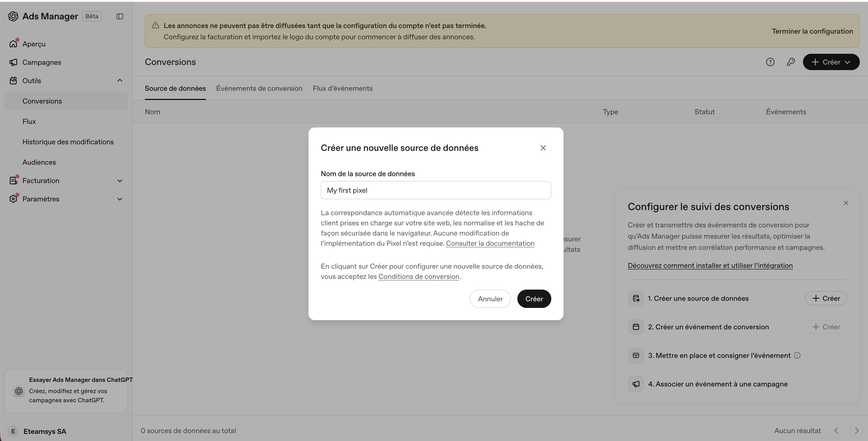Click the Type column header

coord(610,112)
